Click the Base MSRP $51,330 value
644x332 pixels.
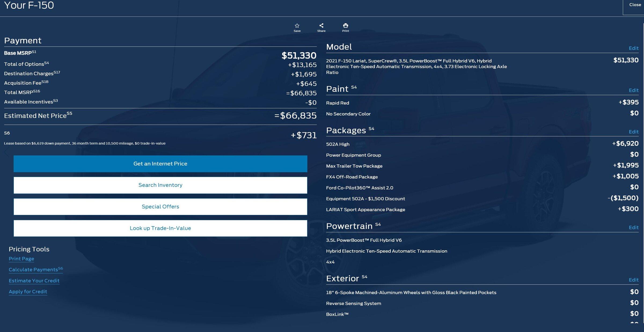[299, 56]
